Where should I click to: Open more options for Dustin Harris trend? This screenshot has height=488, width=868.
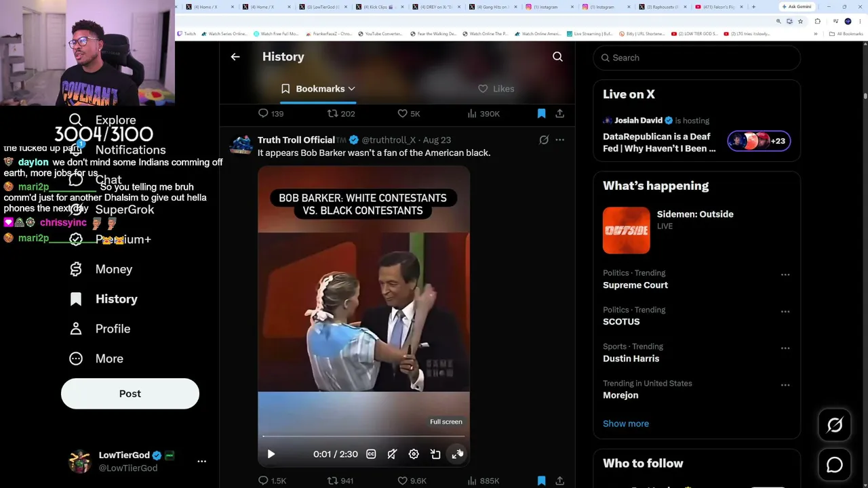point(785,348)
